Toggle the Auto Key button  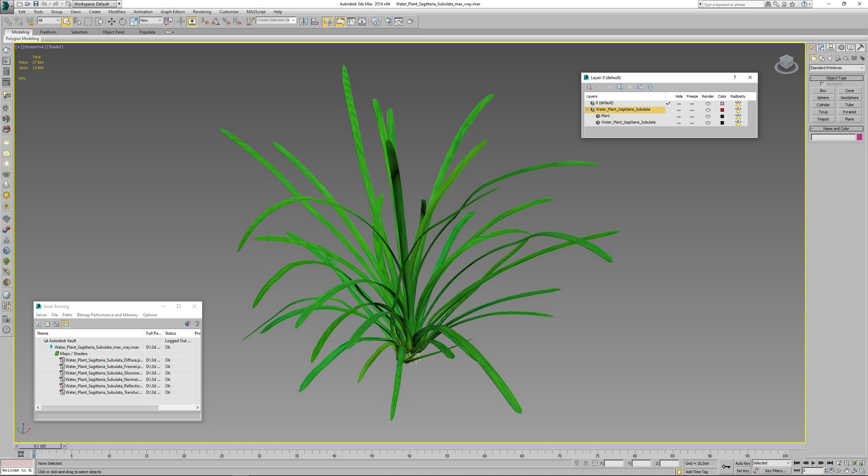point(742,463)
